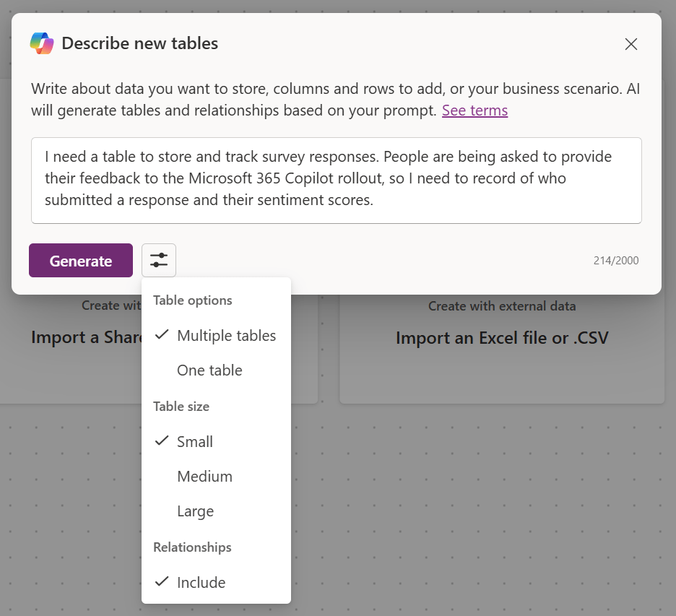Image resolution: width=676 pixels, height=616 pixels.
Task: Select the One table option
Action: click(x=209, y=370)
